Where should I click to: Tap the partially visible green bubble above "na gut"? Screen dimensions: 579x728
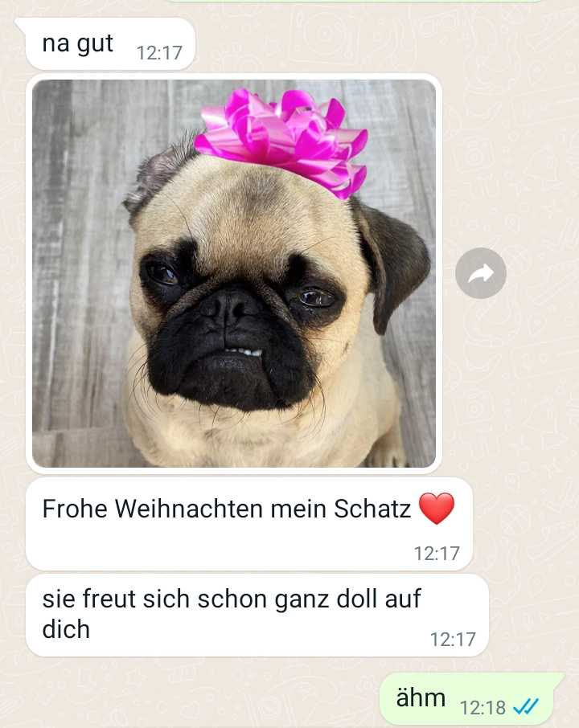354,1
